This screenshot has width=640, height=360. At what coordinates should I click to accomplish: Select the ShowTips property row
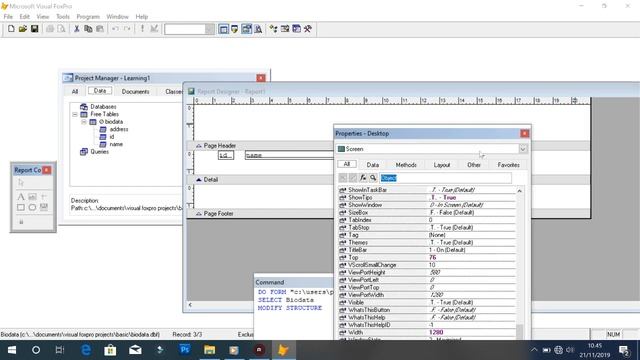tap(427, 198)
